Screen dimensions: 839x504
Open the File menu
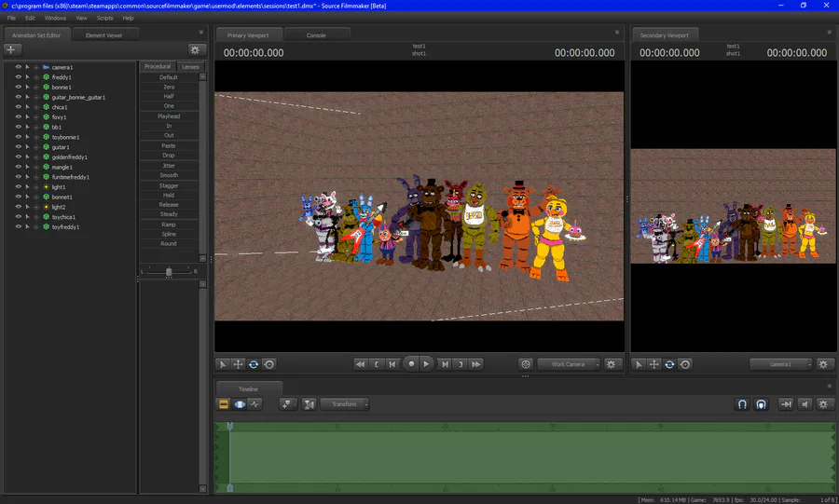click(11, 18)
